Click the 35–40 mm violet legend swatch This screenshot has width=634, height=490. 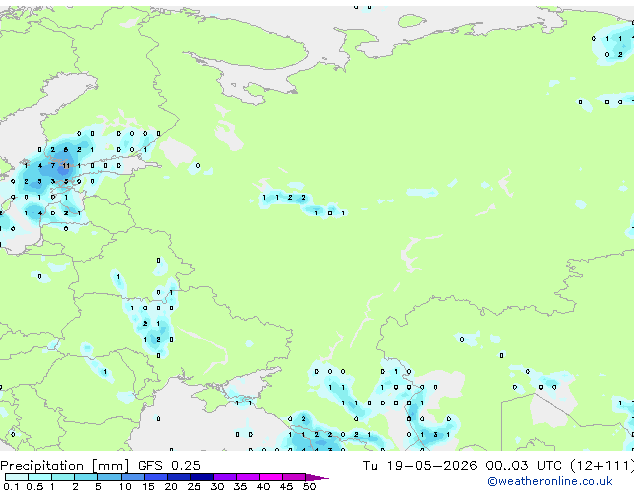[x=247, y=477]
